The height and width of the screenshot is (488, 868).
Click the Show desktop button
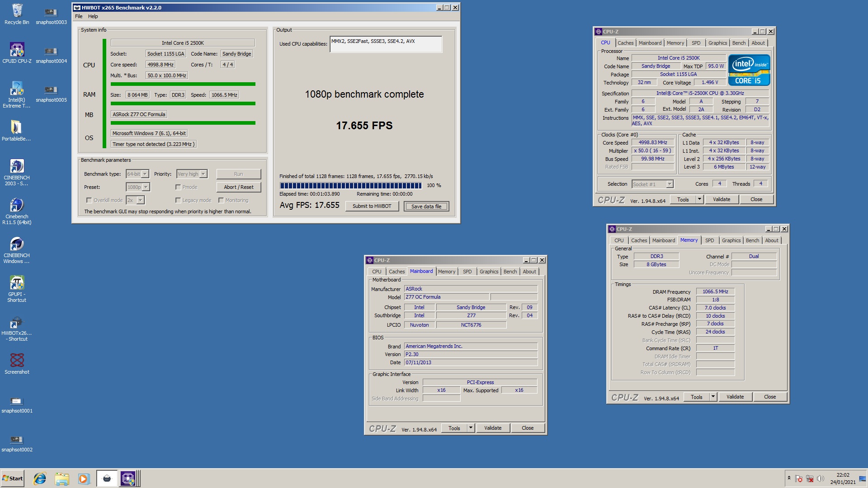pos(863,479)
